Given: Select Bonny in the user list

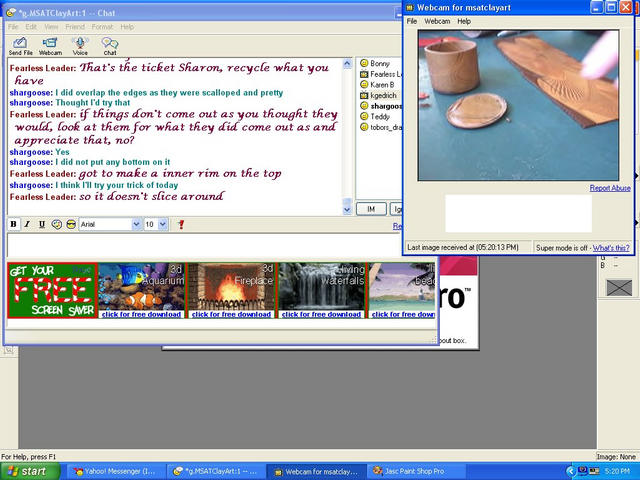Looking at the screenshot, I should coord(380,63).
